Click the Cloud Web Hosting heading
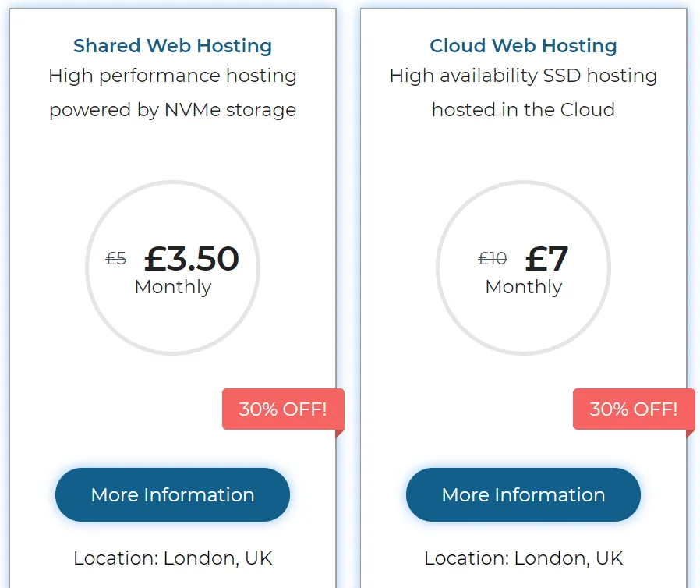Image resolution: width=700 pixels, height=588 pixels. point(523,46)
